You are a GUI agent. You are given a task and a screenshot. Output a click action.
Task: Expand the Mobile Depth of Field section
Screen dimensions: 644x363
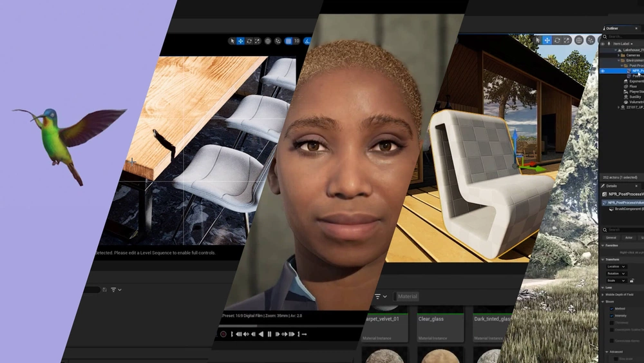coord(603,294)
